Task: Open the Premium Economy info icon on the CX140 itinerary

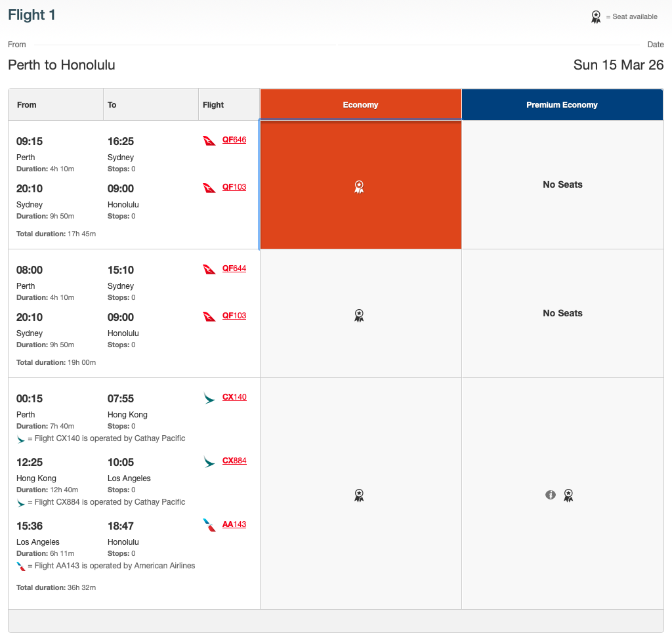Action: (551, 495)
